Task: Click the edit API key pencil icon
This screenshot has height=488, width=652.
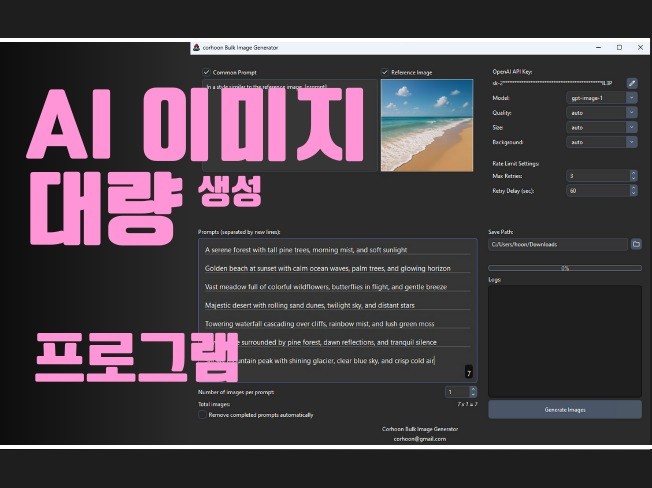Action: [632, 83]
